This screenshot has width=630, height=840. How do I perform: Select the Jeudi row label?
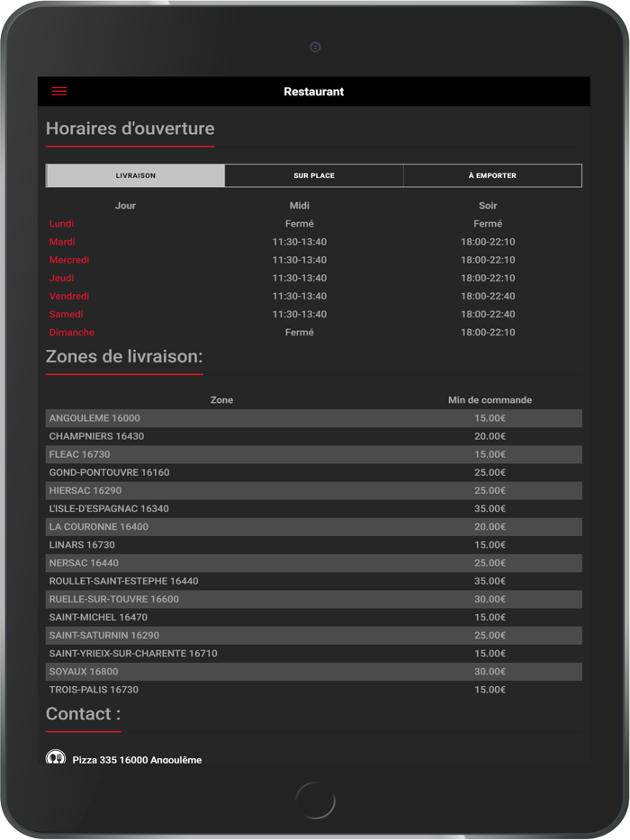(x=62, y=278)
